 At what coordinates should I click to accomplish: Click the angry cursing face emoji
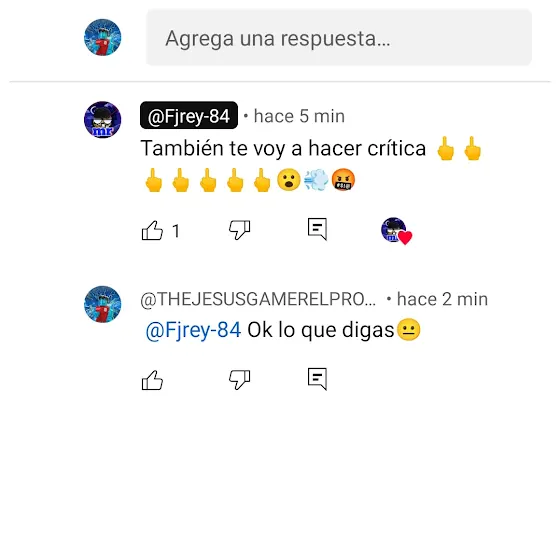tap(343, 180)
